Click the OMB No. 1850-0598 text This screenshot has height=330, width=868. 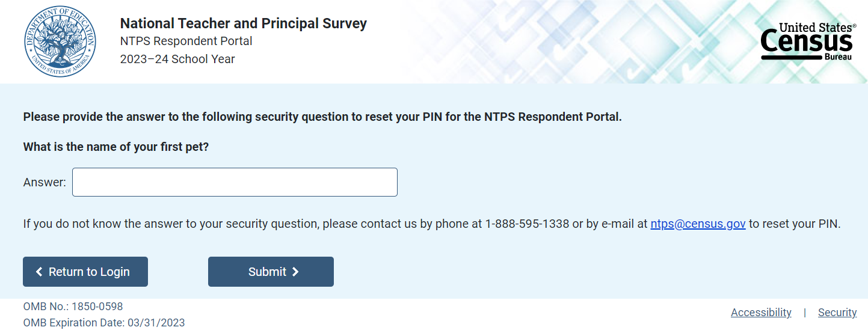[73, 307]
